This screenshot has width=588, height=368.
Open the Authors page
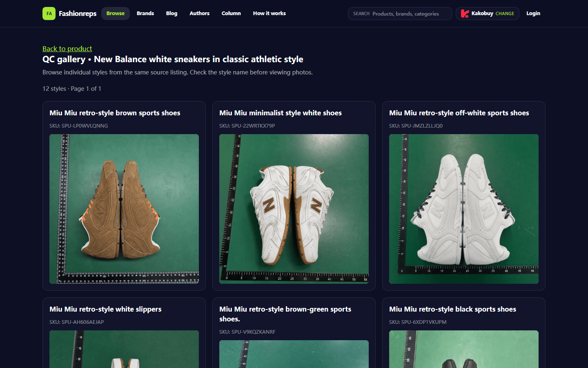pyautogui.click(x=199, y=13)
